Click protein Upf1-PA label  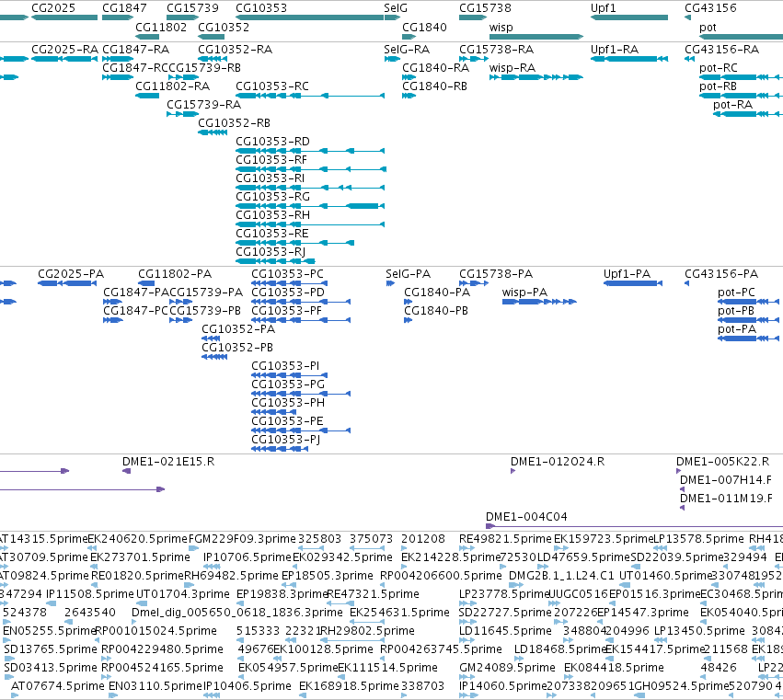(627, 274)
